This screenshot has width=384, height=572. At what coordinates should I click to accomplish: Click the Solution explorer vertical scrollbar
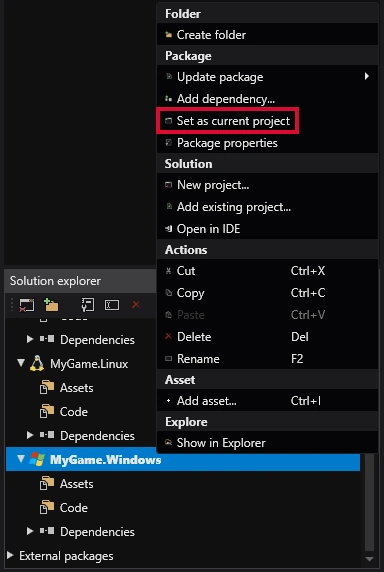click(x=369, y=509)
